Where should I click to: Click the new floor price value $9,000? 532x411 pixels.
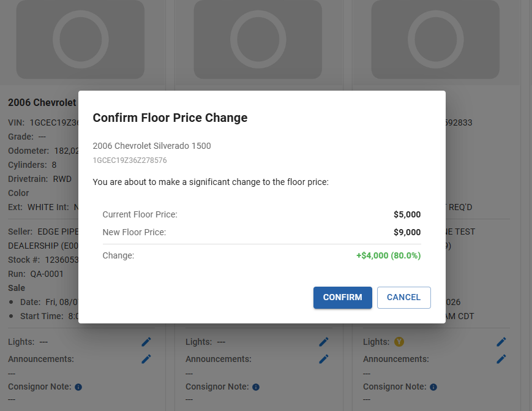406,232
